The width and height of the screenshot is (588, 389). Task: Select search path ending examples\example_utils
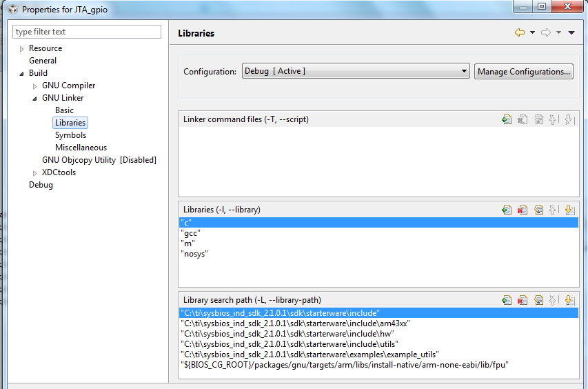[x=378, y=355]
